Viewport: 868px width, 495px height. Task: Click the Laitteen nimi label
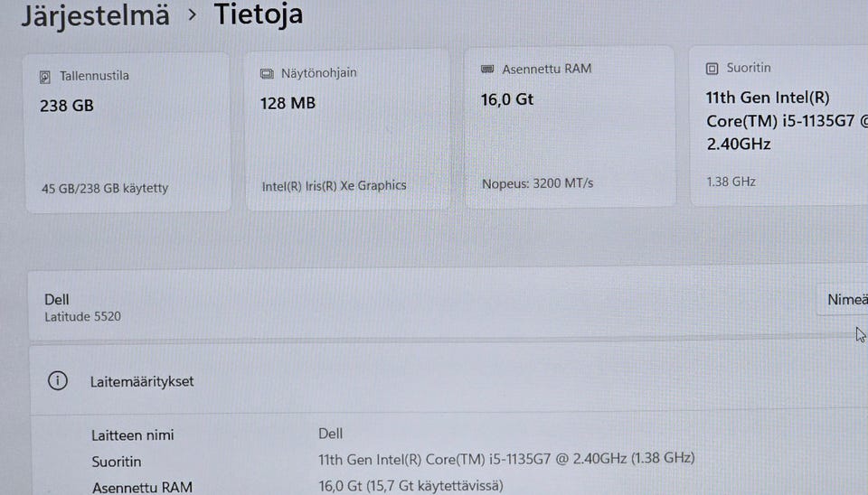[132, 434]
